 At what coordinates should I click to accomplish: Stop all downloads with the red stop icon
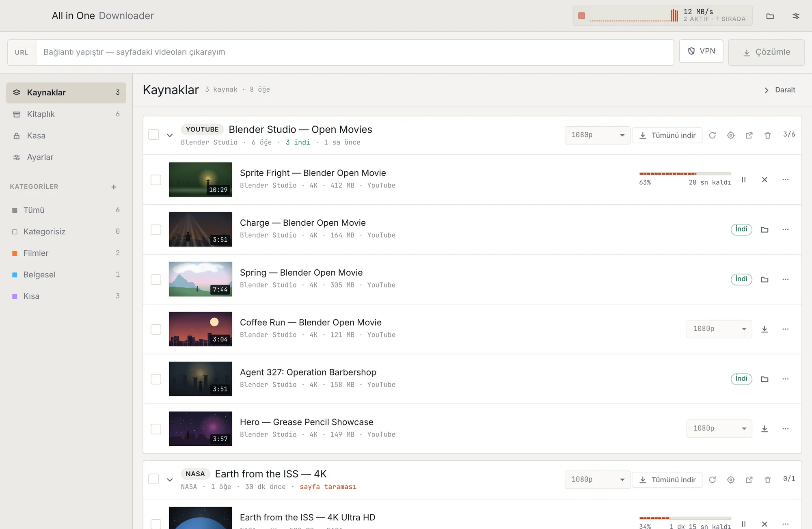point(581,16)
